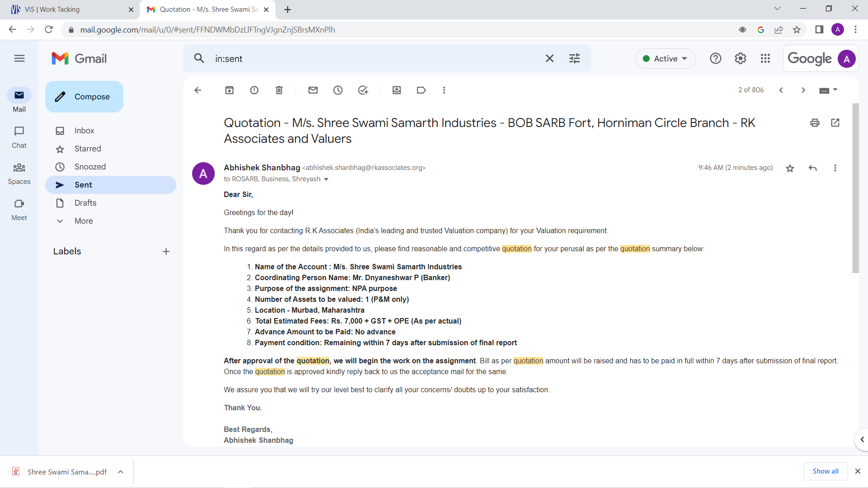Snooze this email with clock icon
Image resolution: width=868 pixels, height=488 pixels.
click(x=338, y=90)
